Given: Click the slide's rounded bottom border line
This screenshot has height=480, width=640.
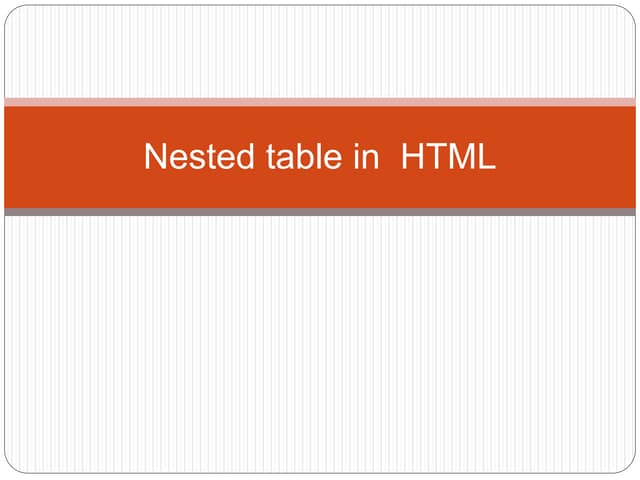Looking at the screenshot, I should pyautogui.click(x=320, y=473).
